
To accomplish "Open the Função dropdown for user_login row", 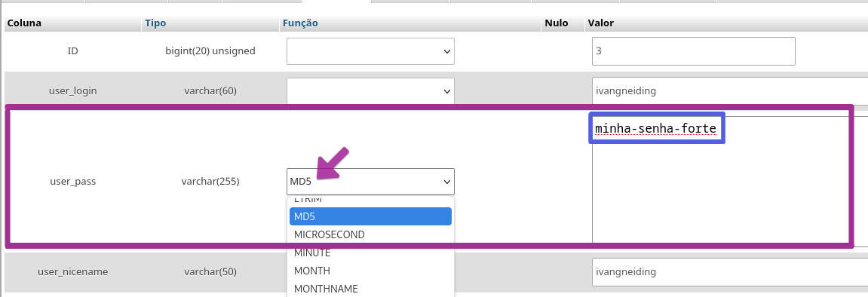I will click(370, 90).
